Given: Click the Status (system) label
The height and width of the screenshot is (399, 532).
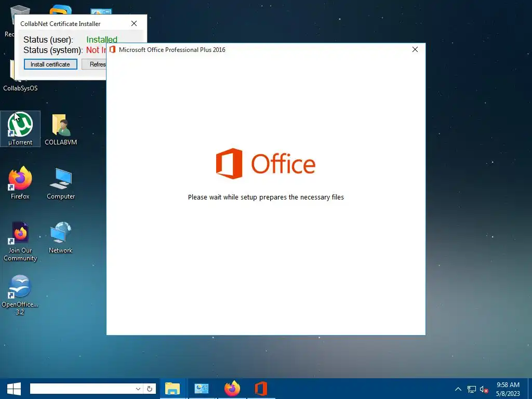Looking at the screenshot, I should [54, 50].
